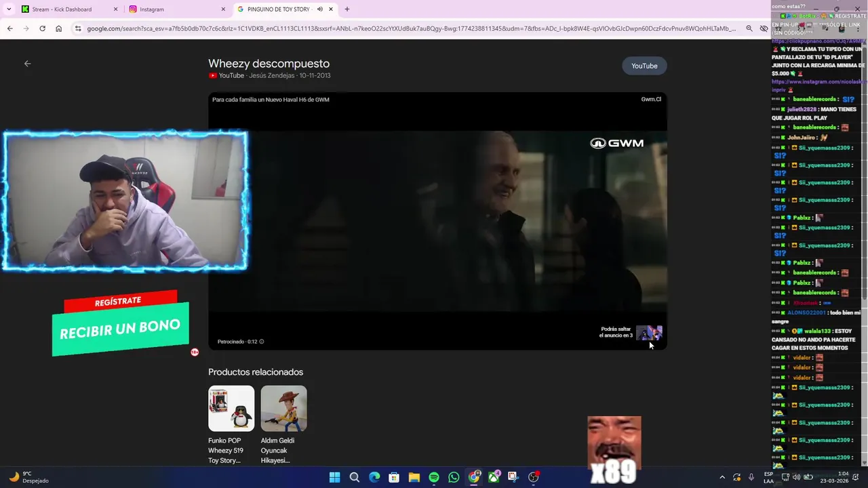Click the streamer webcam overlay
The height and width of the screenshot is (488, 868).
point(125,201)
